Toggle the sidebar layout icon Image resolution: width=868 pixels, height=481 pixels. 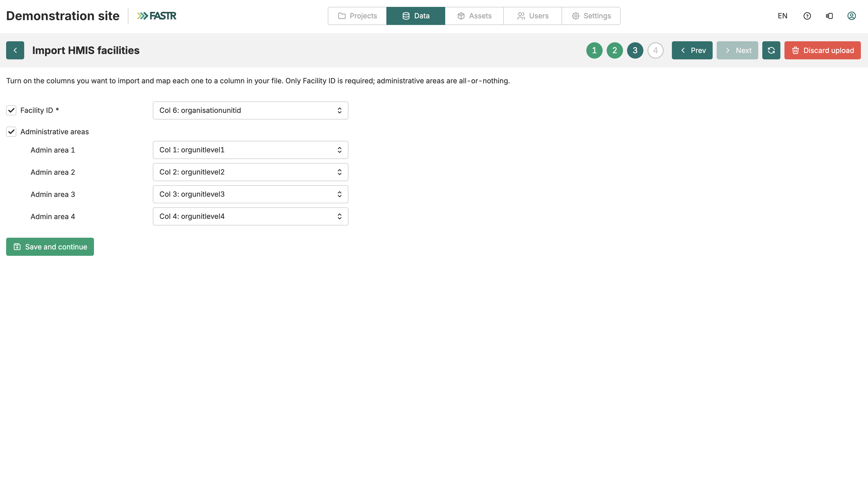829,16
